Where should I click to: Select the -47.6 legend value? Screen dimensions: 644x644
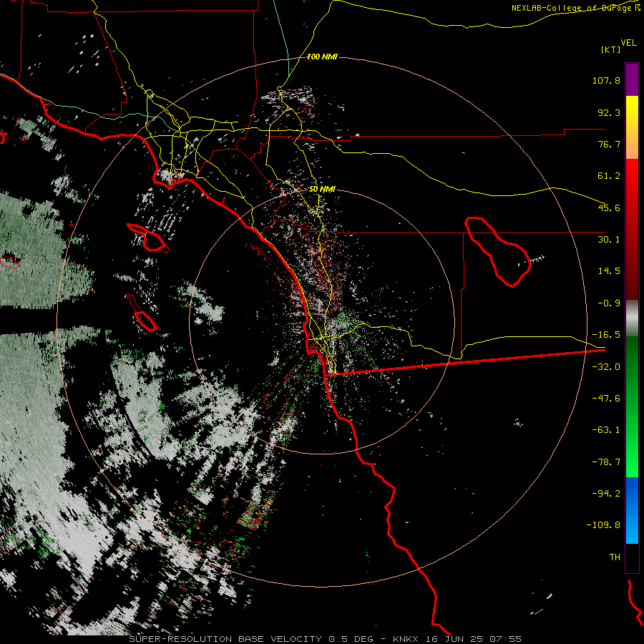[606, 399]
